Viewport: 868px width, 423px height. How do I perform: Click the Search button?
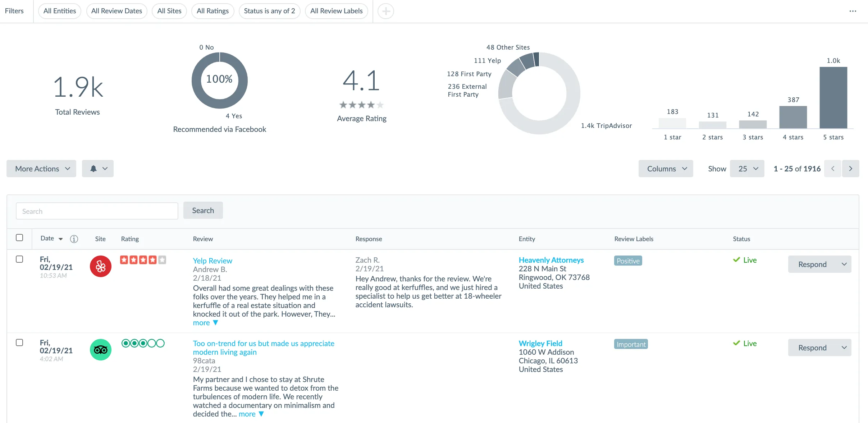coord(203,211)
